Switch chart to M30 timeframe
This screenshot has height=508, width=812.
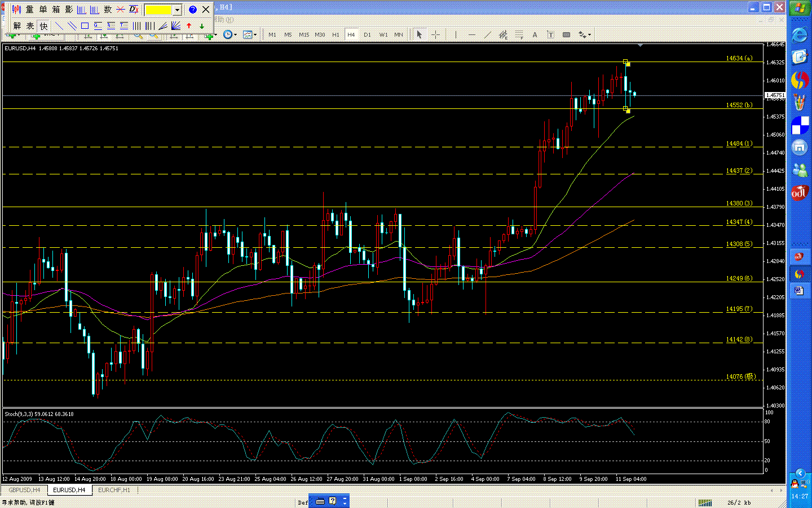pyautogui.click(x=320, y=35)
